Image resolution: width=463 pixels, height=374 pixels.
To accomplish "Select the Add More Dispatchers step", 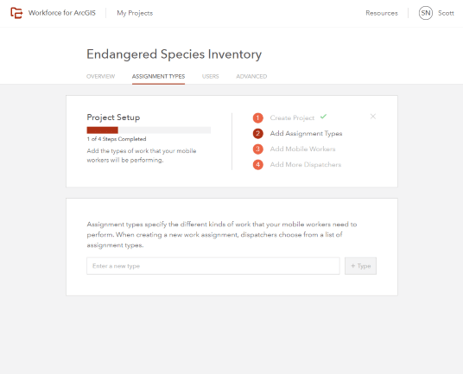I will [305, 165].
